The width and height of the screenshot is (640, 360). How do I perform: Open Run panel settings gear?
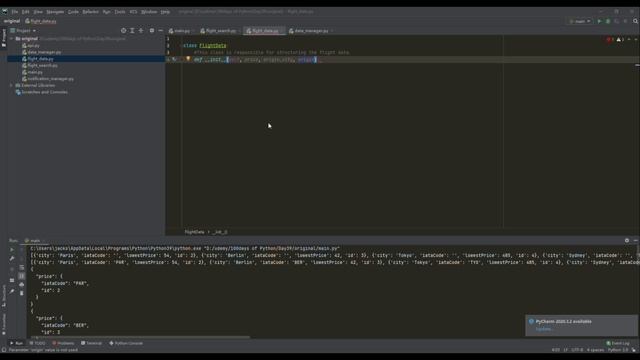[x=627, y=241]
